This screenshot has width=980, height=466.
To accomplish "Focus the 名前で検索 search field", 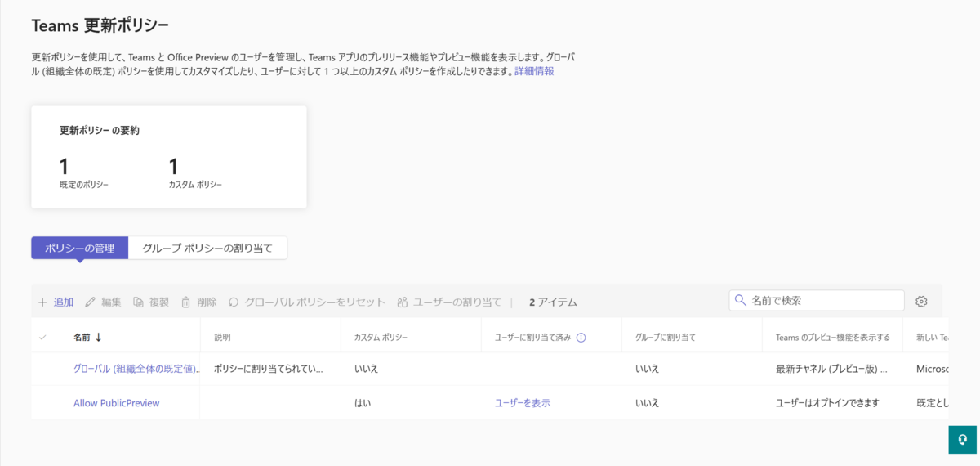I will point(817,300).
